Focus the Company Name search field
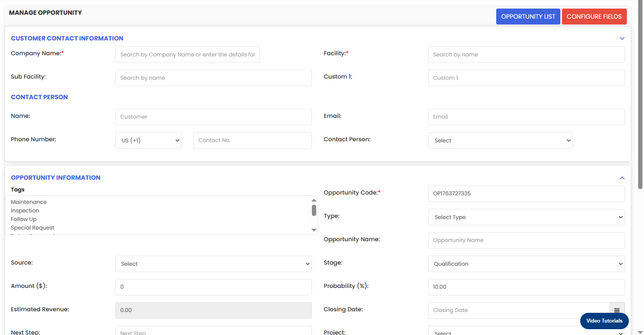The width and height of the screenshot is (644, 335). (187, 54)
